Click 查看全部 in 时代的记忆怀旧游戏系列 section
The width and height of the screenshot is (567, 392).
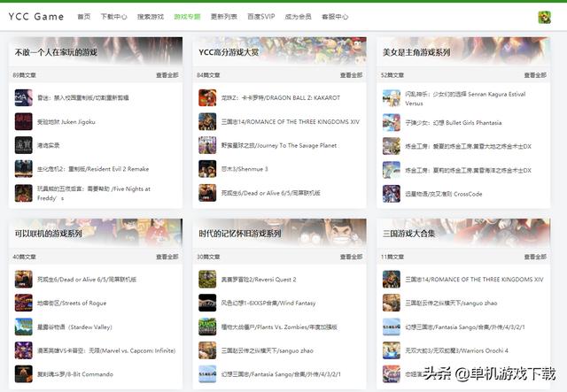point(351,257)
